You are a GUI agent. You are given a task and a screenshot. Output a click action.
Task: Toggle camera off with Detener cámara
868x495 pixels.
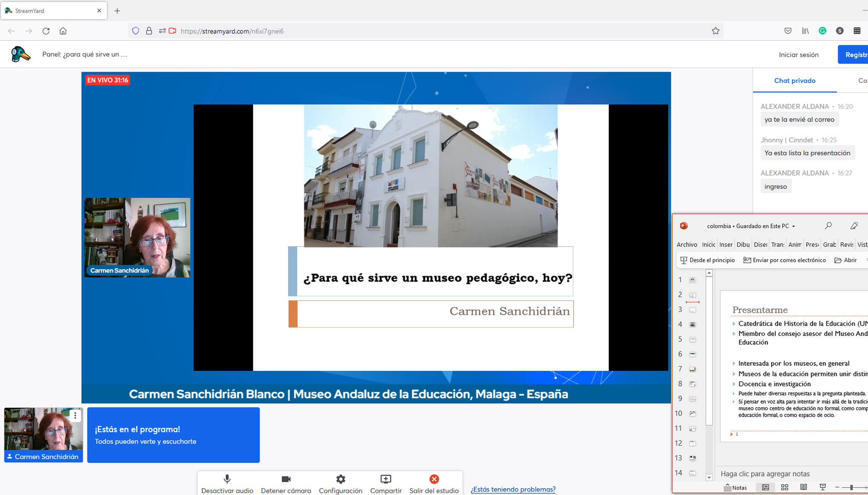click(286, 484)
